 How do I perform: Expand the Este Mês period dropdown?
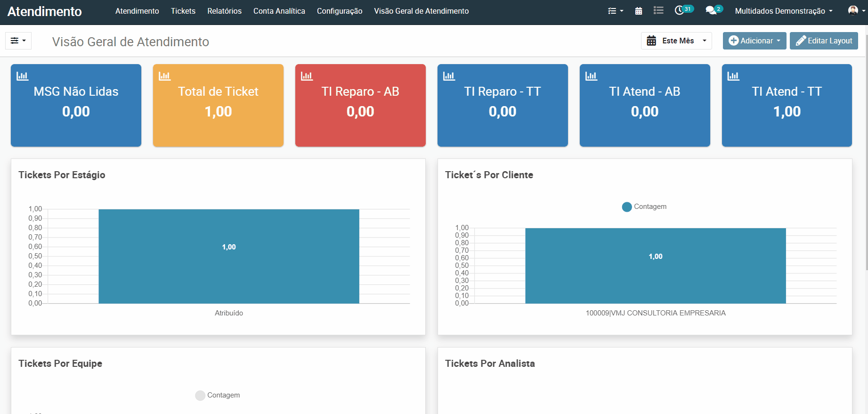click(x=676, y=41)
